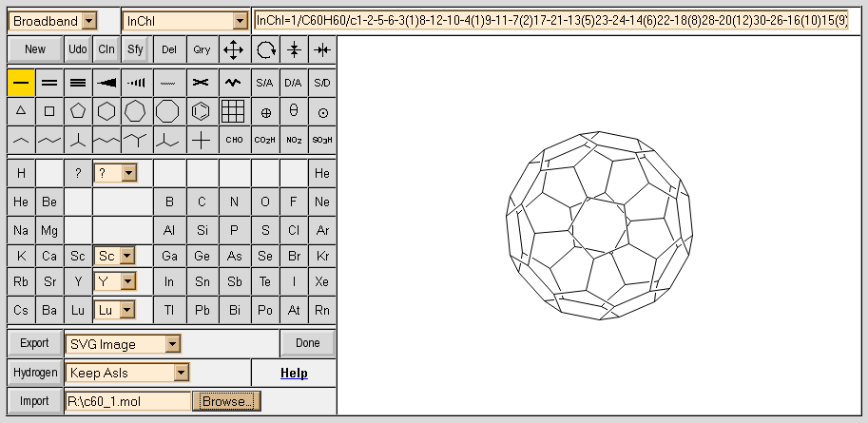Click the Browse... button
The width and height of the screenshot is (868, 423).
226,401
